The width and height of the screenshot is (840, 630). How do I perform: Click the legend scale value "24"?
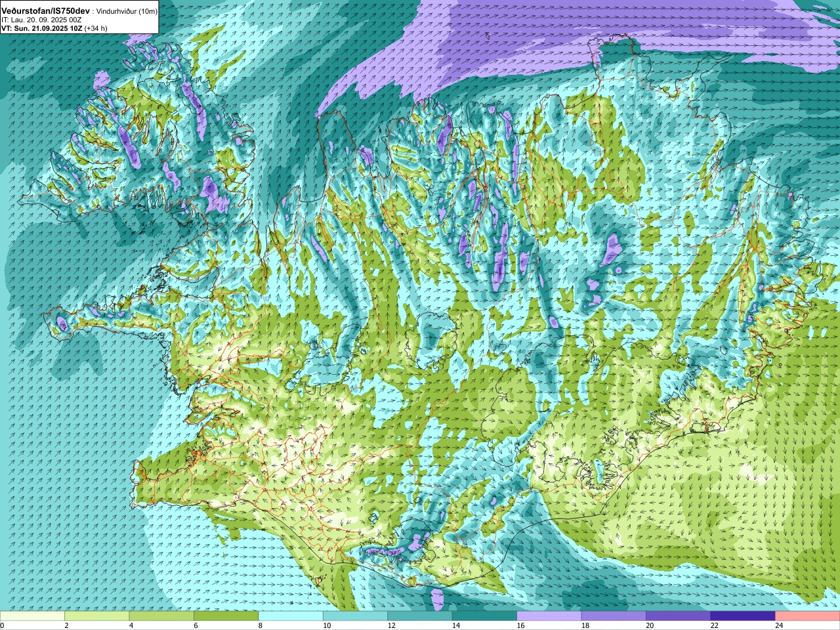point(779,625)
